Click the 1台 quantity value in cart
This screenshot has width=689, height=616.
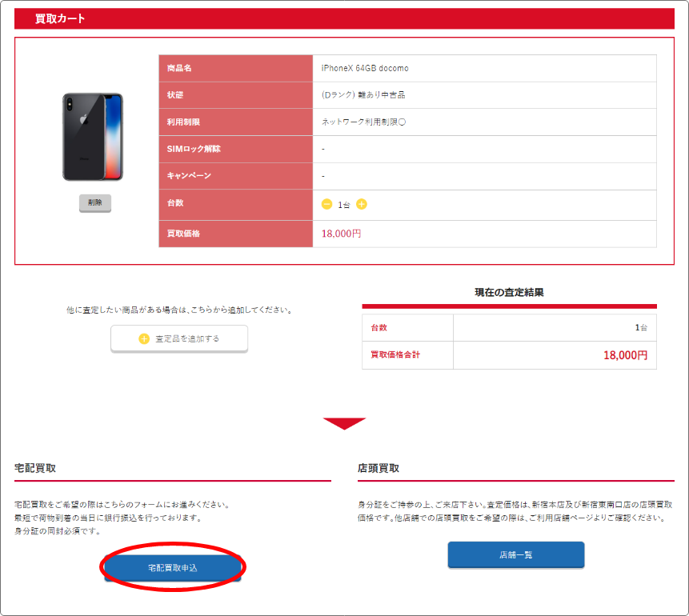[x=343, y=205]
